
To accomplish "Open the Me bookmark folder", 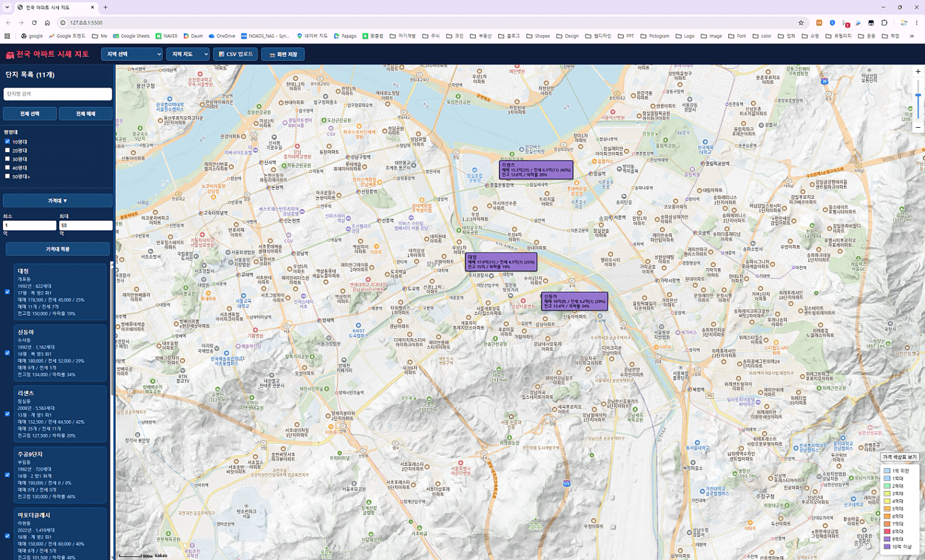I will pos(100,36).
